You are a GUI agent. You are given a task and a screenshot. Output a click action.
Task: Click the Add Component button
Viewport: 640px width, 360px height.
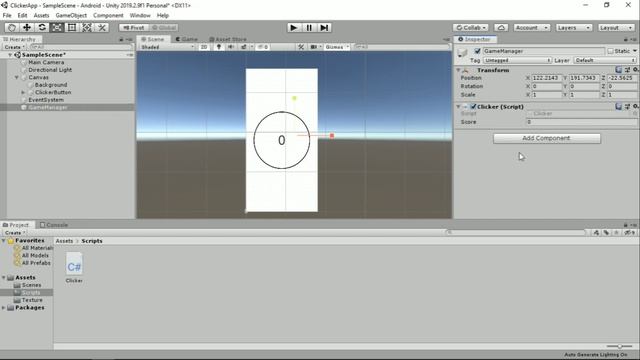tap(547, 138)
